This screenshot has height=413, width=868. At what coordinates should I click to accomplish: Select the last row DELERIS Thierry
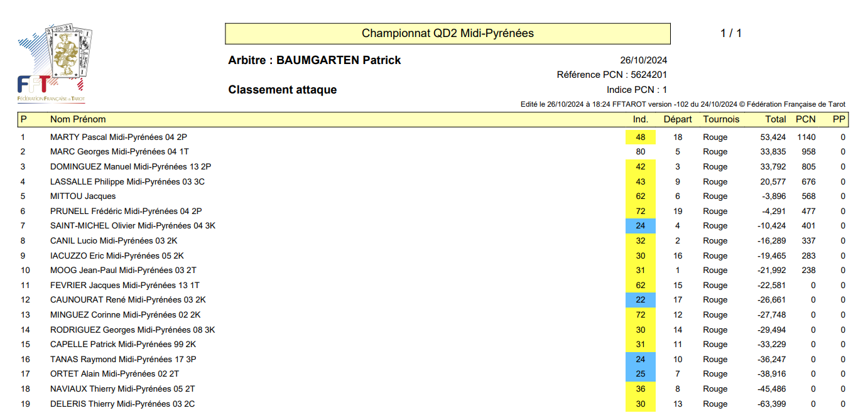[x=433, y=404]
